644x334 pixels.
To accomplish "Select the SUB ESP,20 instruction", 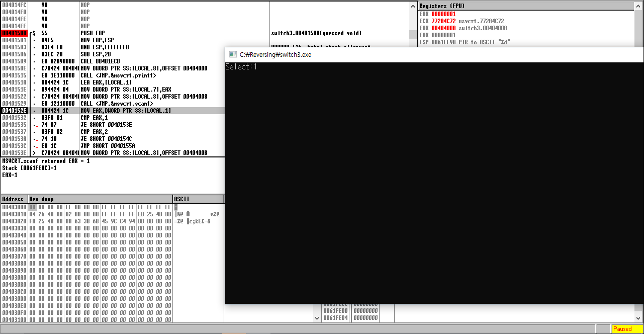I will click(x=97, y=54).
